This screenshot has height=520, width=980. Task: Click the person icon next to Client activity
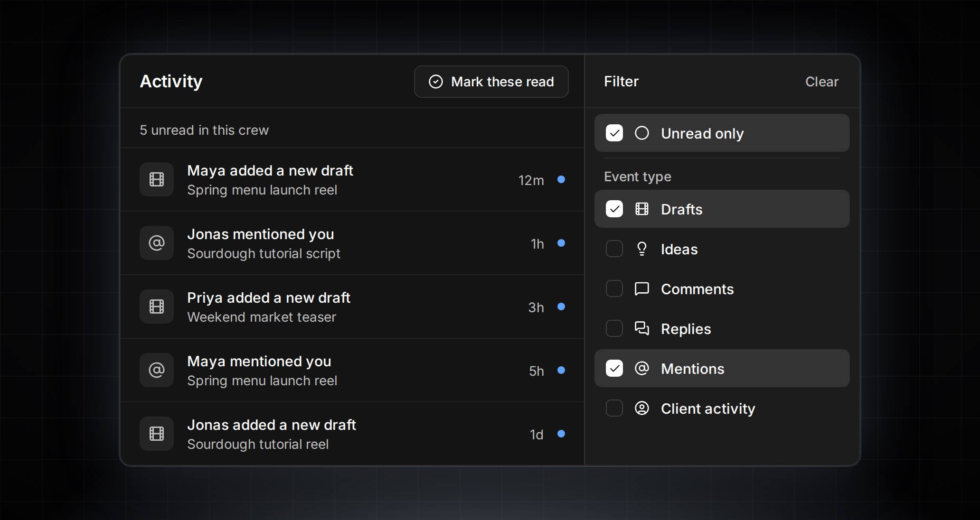point(642,408)
